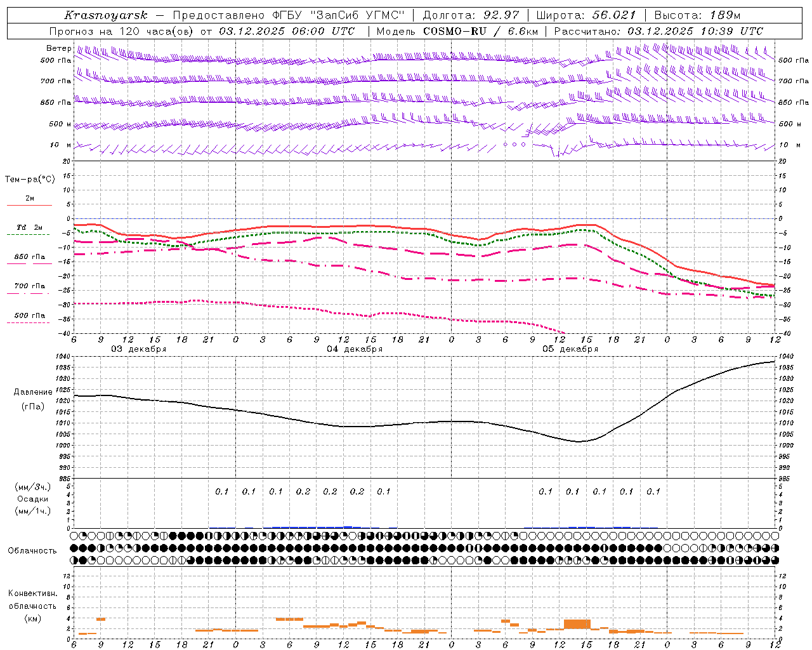Click the "Тем-ра(°C)" temperature panel label

pyautogui.click(x=30, y=180)
